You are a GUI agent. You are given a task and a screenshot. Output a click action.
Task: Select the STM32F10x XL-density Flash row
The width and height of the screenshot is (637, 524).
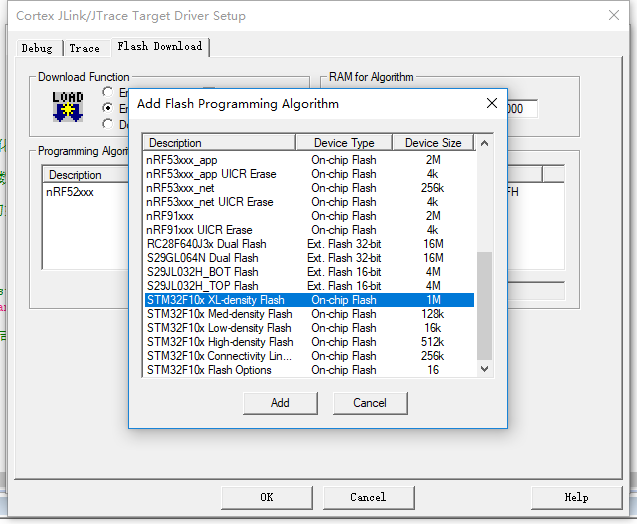tap(310, 300)
